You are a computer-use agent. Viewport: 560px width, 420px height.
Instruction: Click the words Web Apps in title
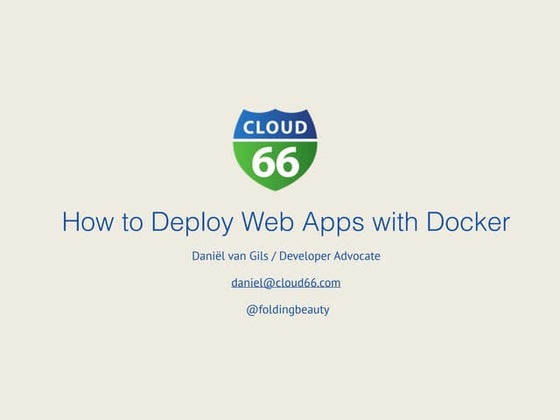click(x=303, y=223)
